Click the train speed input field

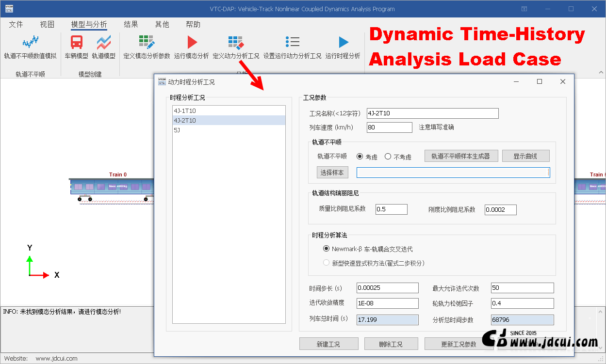pos(389,127)
